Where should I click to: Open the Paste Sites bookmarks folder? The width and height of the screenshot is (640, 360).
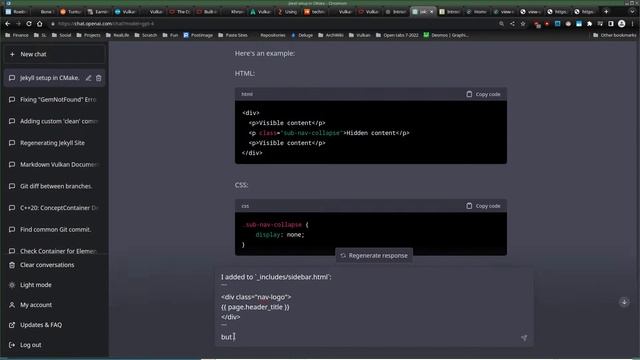pyautogui.click(x=233, y=35)
